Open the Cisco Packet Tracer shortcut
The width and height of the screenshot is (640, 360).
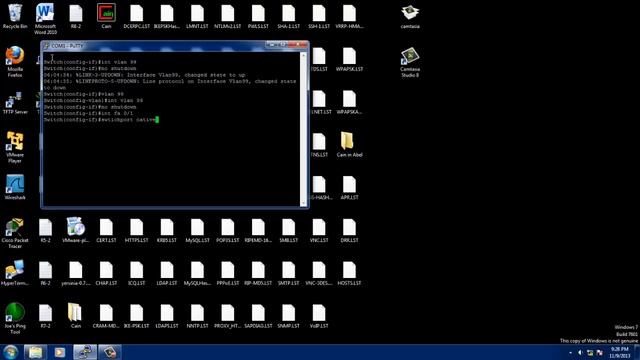click(x=15, y=233)
